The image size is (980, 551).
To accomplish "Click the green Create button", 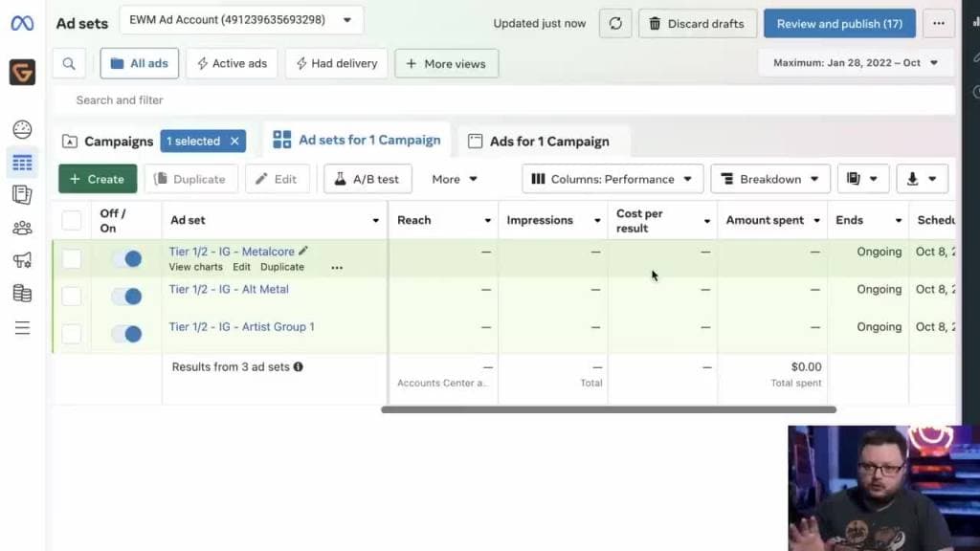I will [98, 179].
